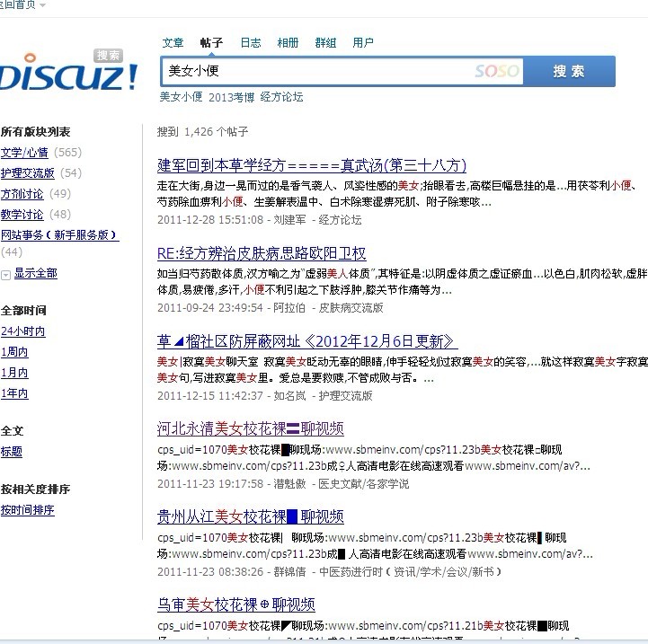
Task: Filter results to 24小时内
Action: pyautogui.click(x=23, y=331)
